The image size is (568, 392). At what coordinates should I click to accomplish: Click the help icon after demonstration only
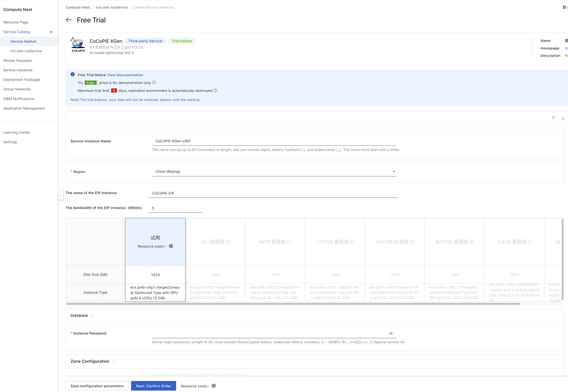pos(154,83)
